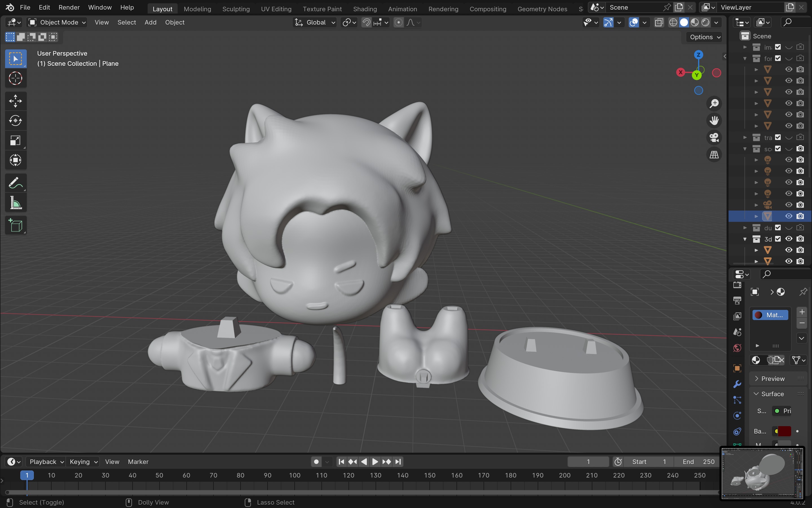Add a new material slot with plus
The width and height of the screenshot is (812, 508).
[802, 312]
